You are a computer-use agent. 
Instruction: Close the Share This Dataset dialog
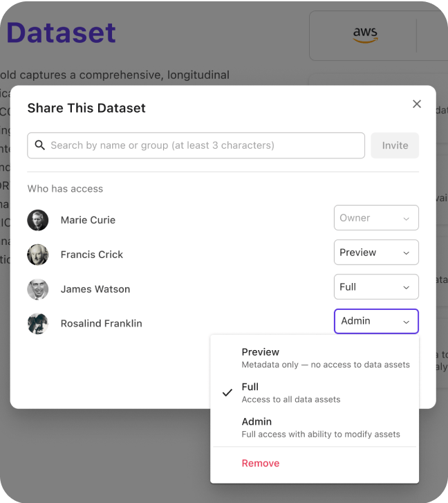tap(417, 104)
